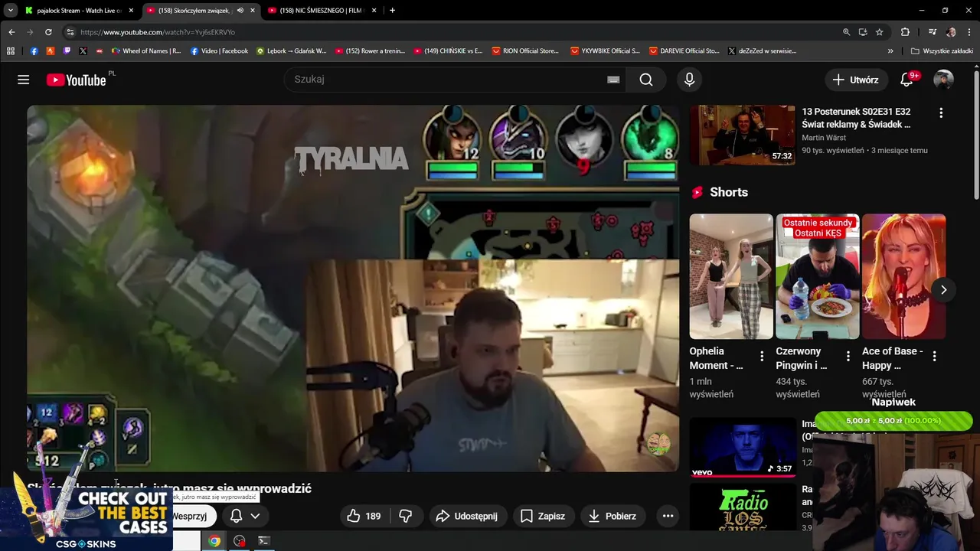Open the Ace of Base short thumbnail
The image size is (980, 551).
904,276
